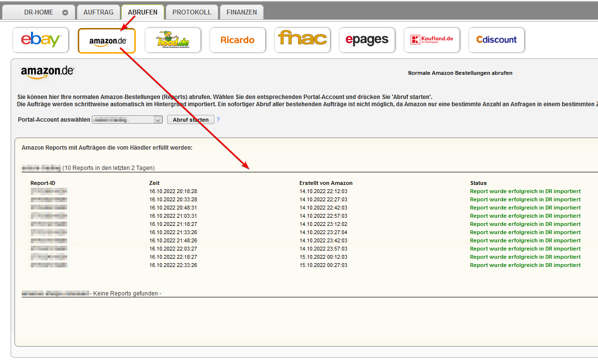Select time 16.10.2022 20:48:31

(173, 208)
